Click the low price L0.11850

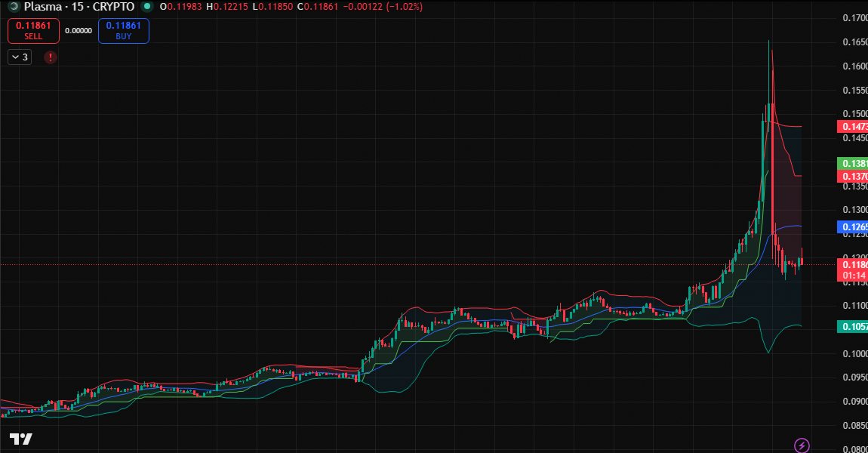[272, 7]
